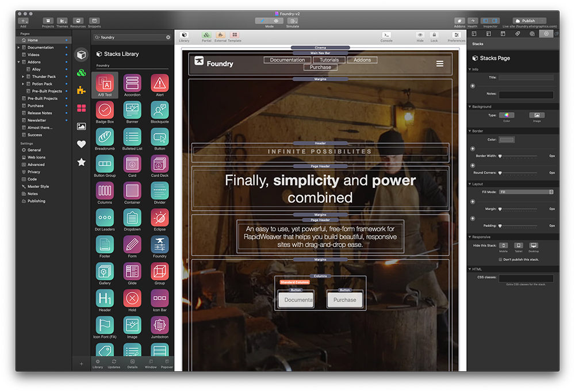Select the Foundry stack icon
Screen dimensions: 575x392
click(159, 245)
